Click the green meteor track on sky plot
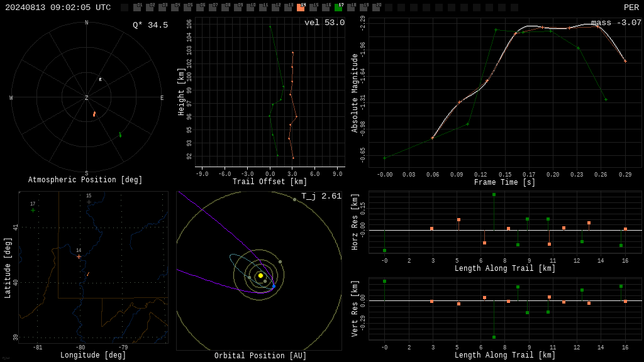The image size is (644, 362). point(120,134)
